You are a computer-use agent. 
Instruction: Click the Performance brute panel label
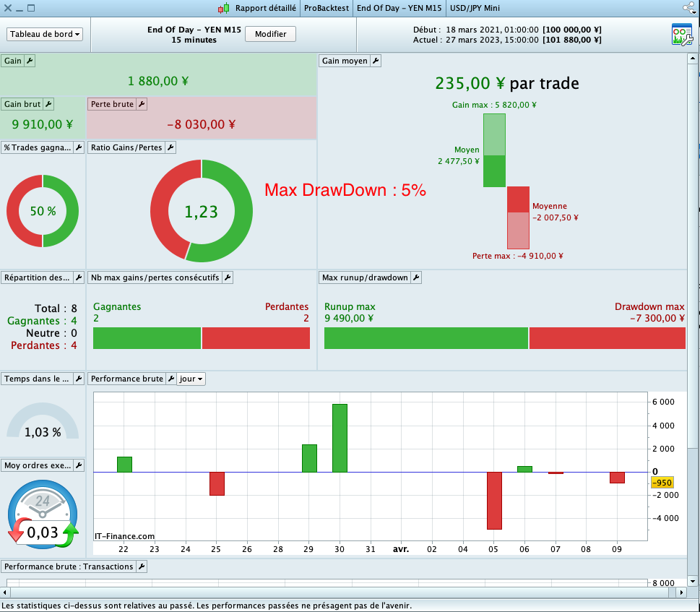(x=127, y=379)
